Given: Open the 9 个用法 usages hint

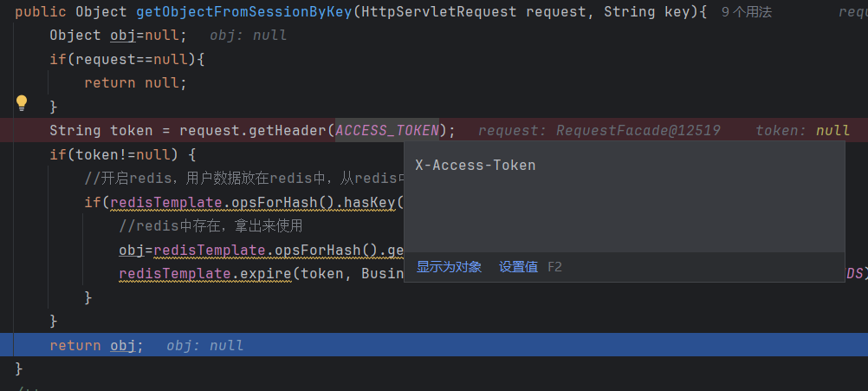Looking at the screenshot, I should [x=746, y=13].
